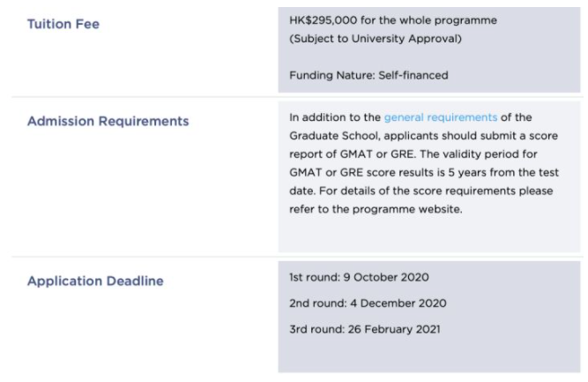Screen dimensions: 588x382
Task: Click the divider above Application Deadline row
Action: coord(297,257)
